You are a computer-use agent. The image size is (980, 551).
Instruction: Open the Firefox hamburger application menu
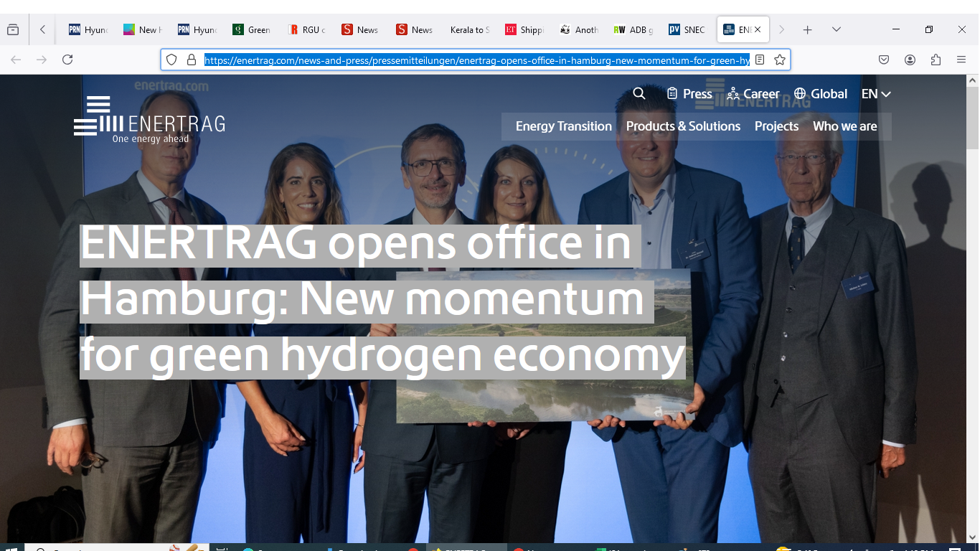(961, 60)
